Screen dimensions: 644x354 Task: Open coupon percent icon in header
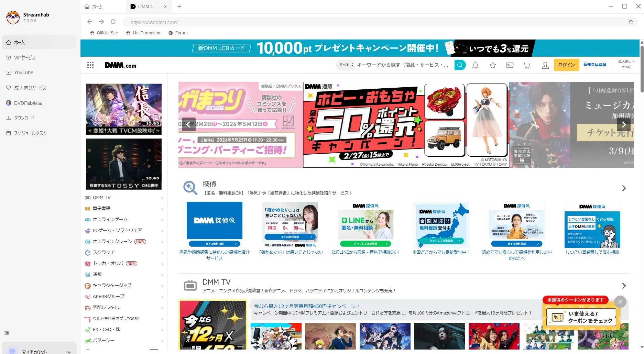(510, 65)
